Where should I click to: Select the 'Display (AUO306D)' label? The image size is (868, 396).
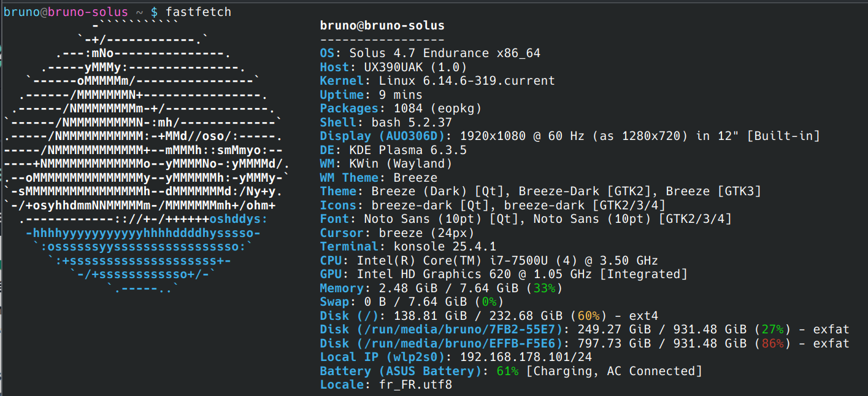tap(382, 136)
